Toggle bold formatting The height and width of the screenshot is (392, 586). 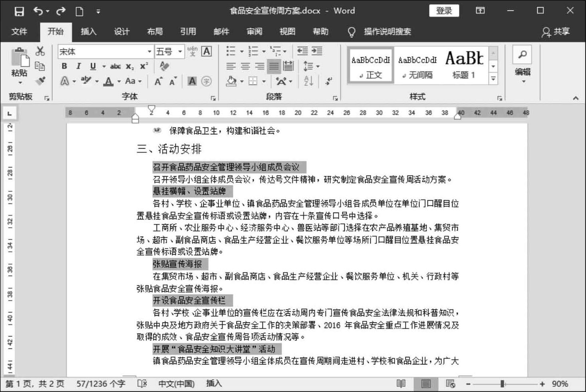(x=64, y=66)
